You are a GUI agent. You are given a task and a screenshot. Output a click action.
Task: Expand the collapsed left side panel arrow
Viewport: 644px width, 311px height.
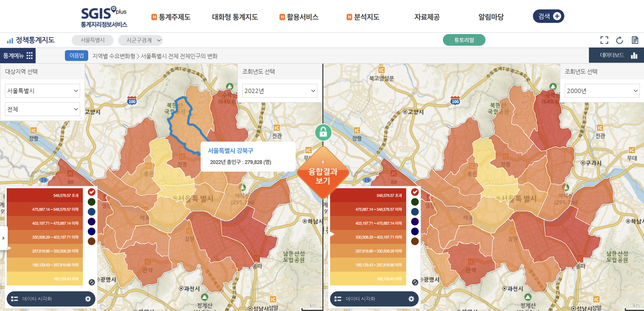[3, 238]
